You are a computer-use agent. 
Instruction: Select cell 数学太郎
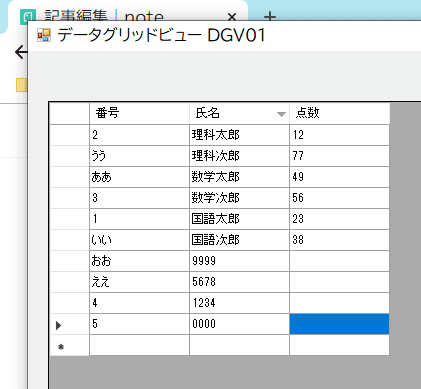(239, 177)
